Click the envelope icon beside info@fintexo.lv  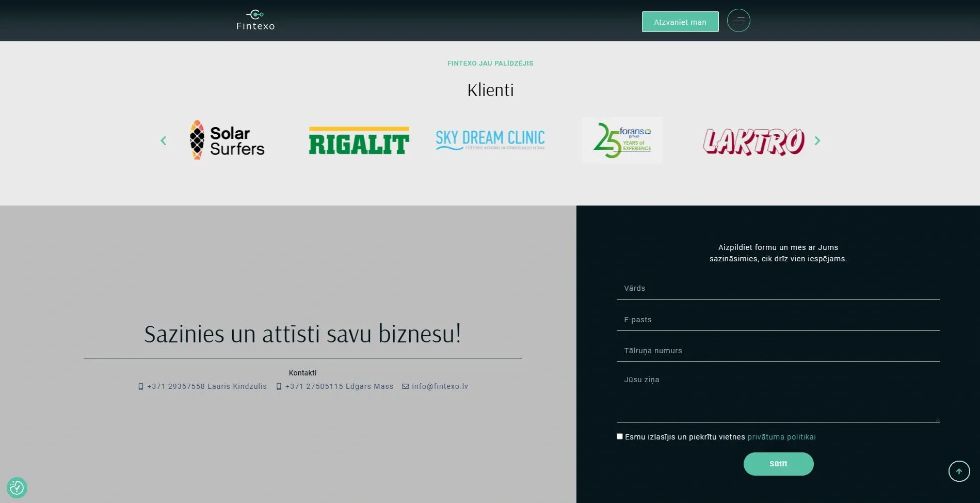click(x=406, y=386)
